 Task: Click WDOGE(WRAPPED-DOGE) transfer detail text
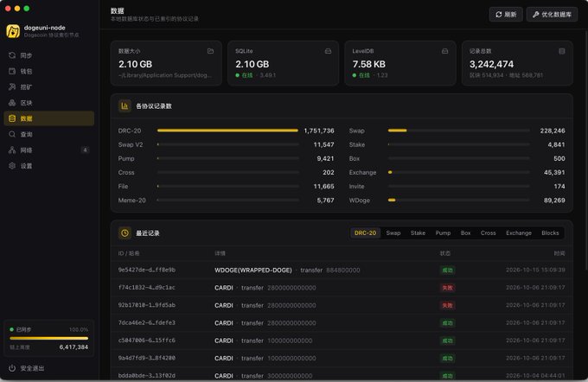(x=287, y=270)
